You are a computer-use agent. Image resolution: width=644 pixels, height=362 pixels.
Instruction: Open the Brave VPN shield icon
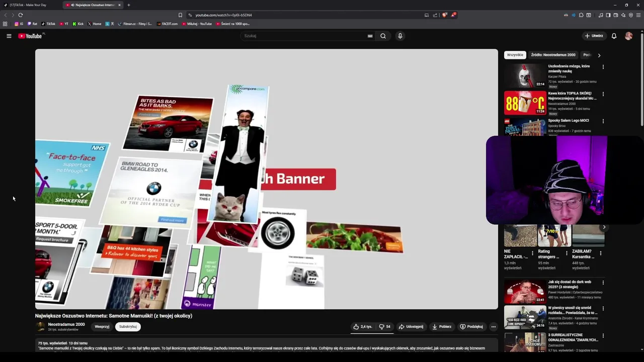tap(631, 15)
